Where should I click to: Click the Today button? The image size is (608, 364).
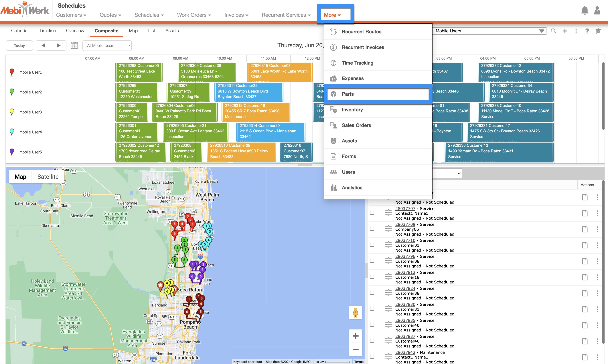[19, 46]
